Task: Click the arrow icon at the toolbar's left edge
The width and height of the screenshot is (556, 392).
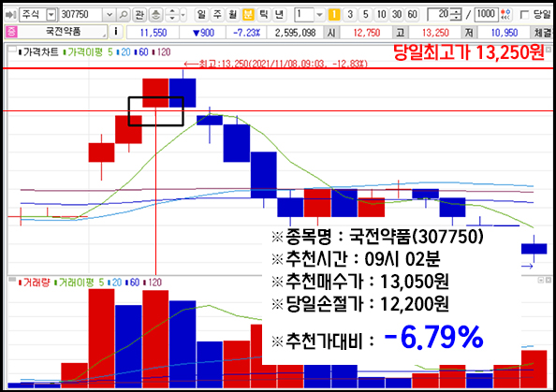Action: [x=10, y=15]
